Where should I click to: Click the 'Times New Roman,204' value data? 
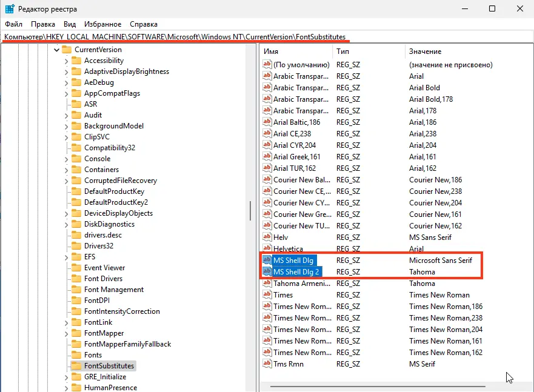pyautogui.click(x=446, y=330)
